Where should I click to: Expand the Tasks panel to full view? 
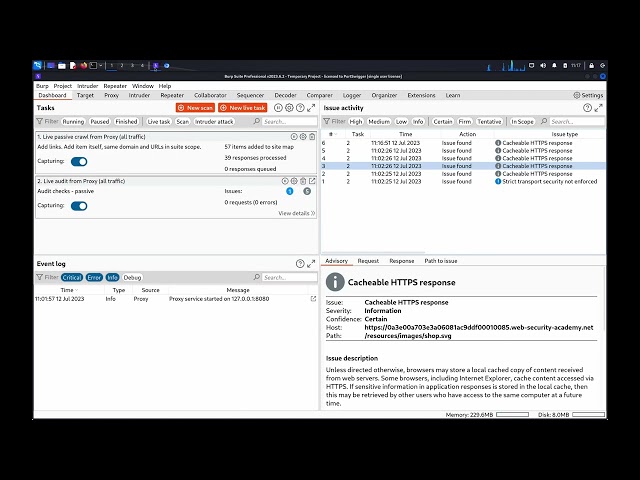(311, 108)
